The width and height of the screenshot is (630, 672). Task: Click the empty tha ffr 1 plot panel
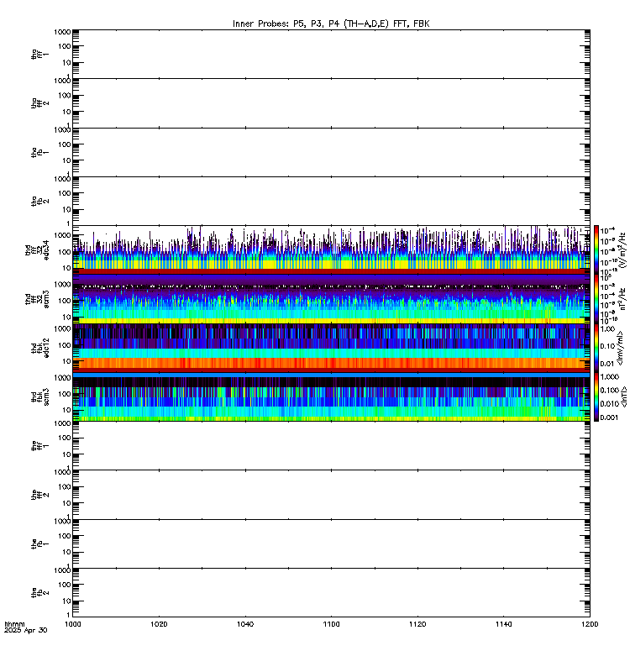click(331, 54)
